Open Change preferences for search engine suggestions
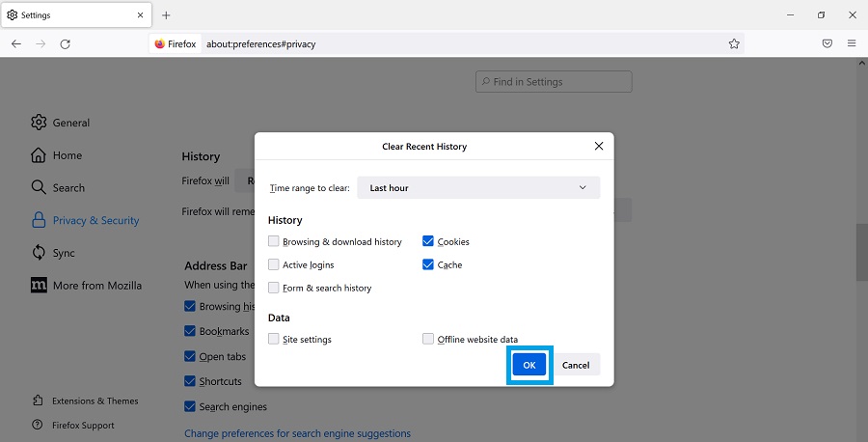The image size is (868, 442). 297,433
